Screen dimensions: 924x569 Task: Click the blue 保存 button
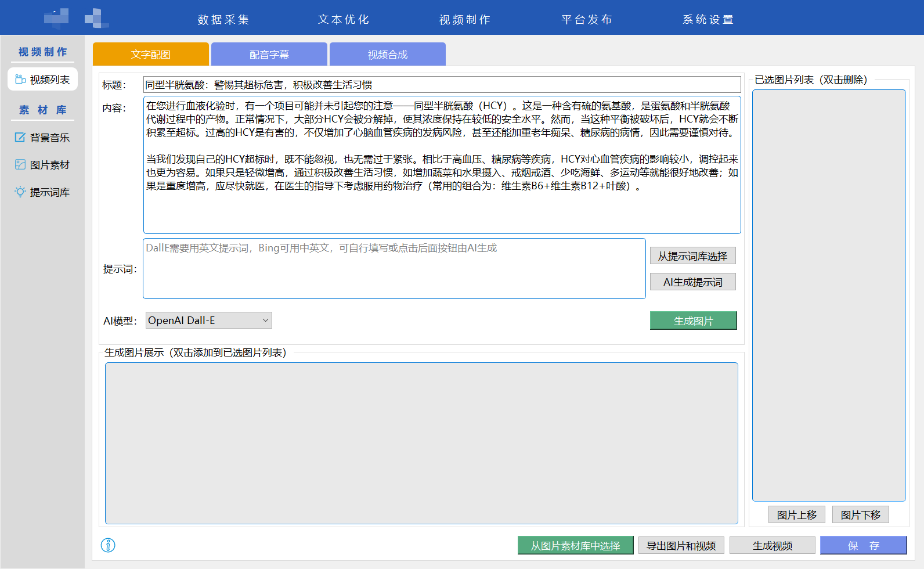coord(864,546)
